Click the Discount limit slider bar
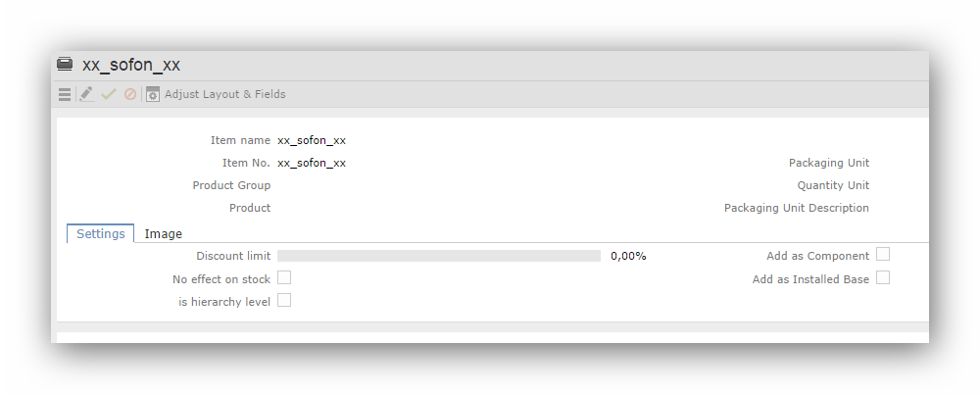Image resolution: width=980 pixels, height=394 pixels. point(438,256)
